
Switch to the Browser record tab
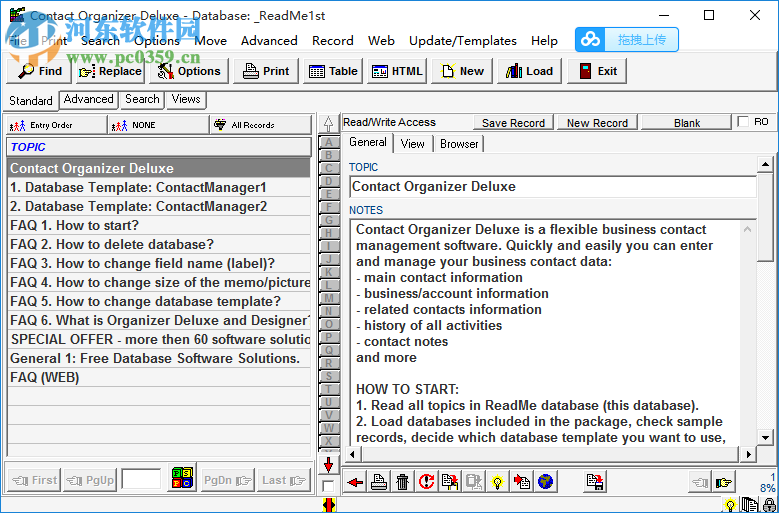459,144
